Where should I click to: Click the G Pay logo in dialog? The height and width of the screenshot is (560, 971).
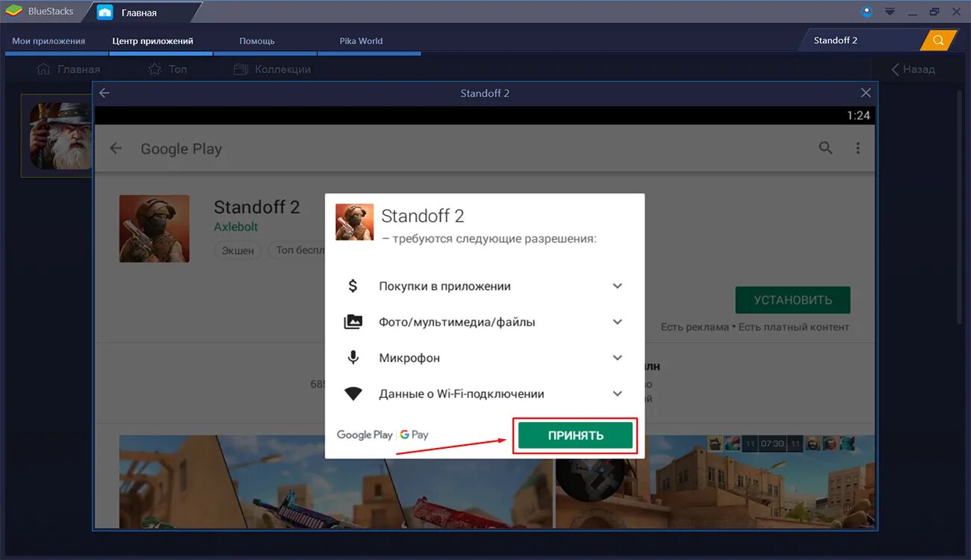pos(415,435)
